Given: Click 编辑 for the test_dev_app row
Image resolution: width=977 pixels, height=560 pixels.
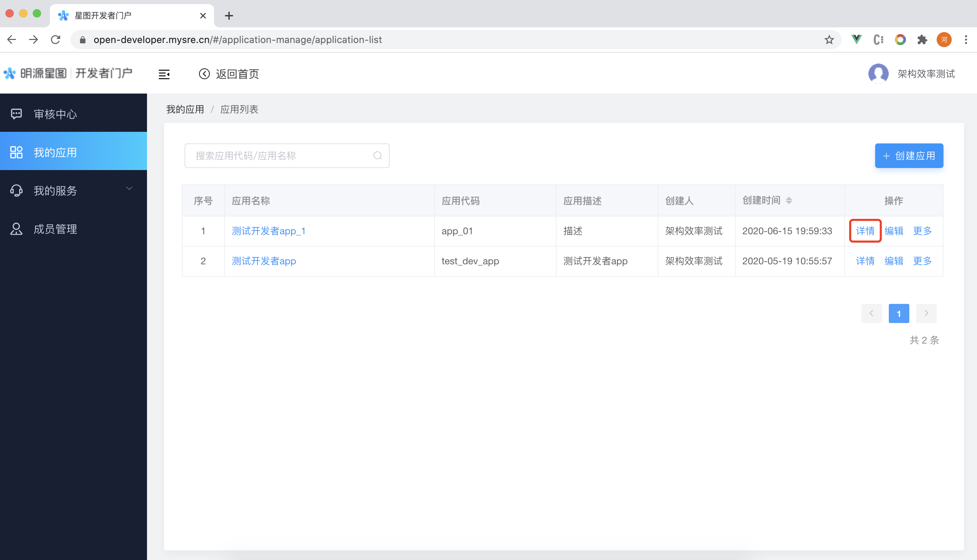Looking at the screenshot, I should 894,261.
